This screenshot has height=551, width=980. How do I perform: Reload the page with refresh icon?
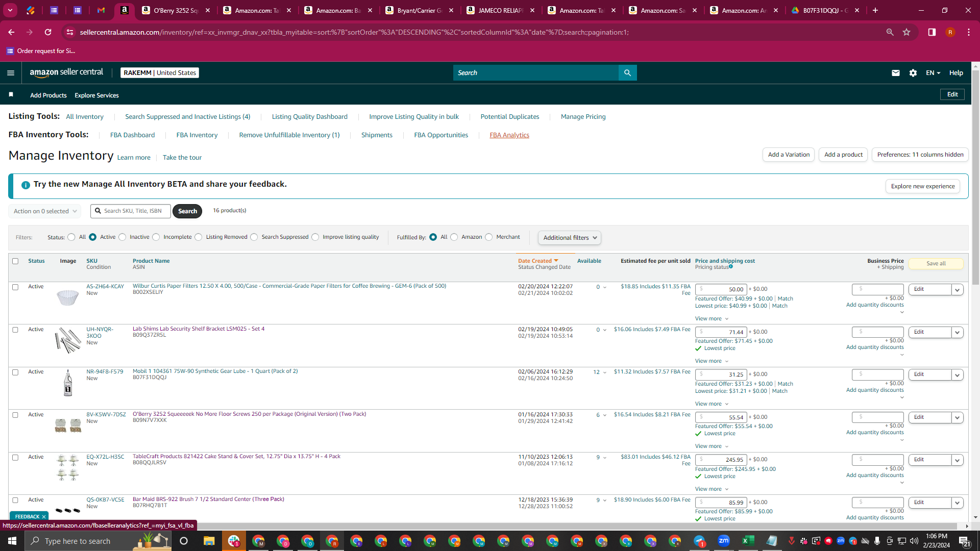pyautogui.click(x=48, y=32)
